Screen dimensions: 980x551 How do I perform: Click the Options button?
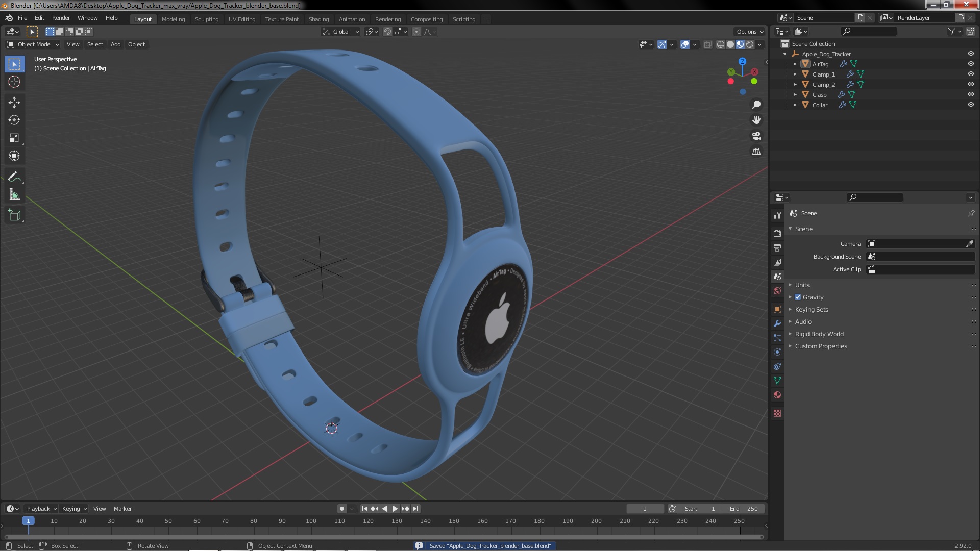pyautogui.click(x=750, y=32)
